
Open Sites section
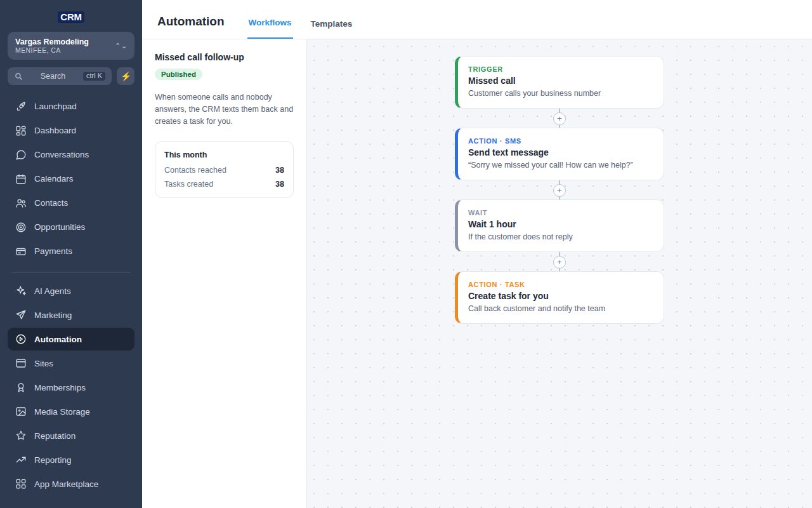coord(71,364)
